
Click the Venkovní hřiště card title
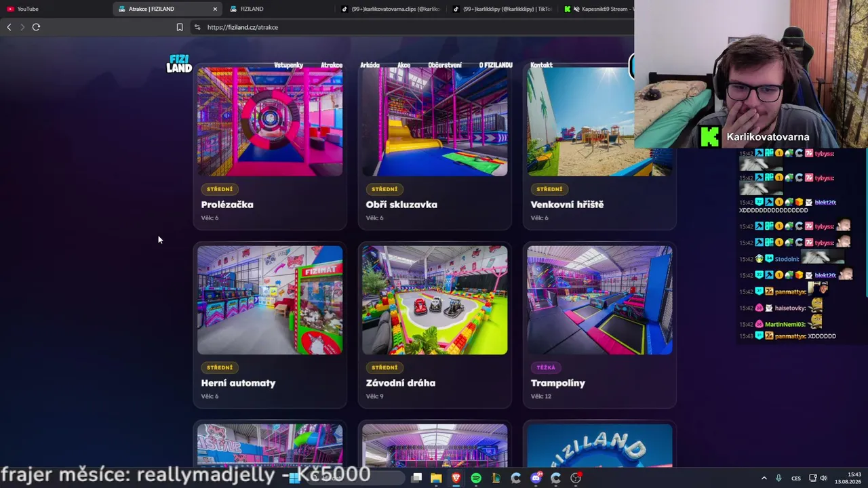(567, 205)
